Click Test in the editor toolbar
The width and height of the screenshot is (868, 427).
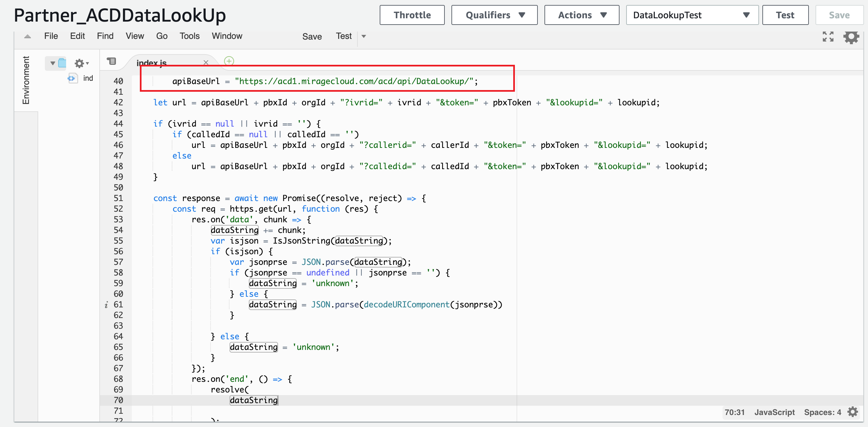pos(344,36)
